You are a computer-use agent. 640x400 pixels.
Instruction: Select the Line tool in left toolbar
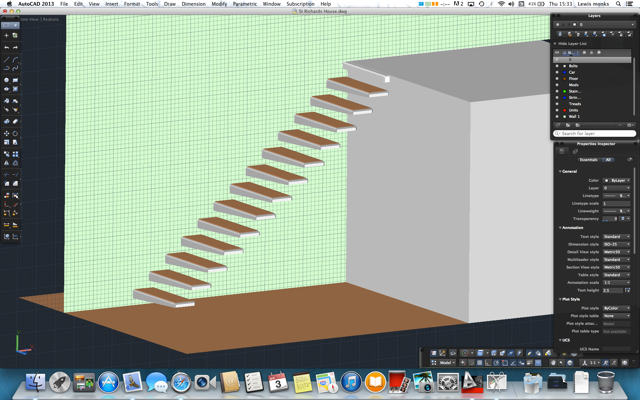click(x=6, y=59)
